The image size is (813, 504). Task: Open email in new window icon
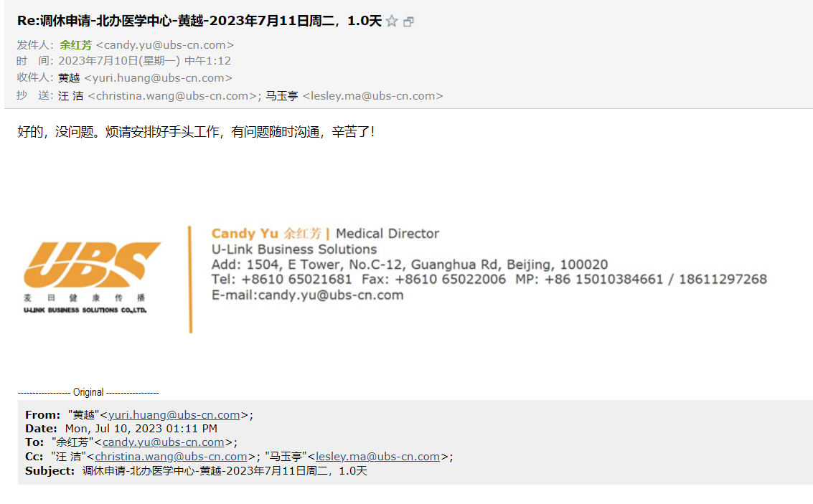409,22
